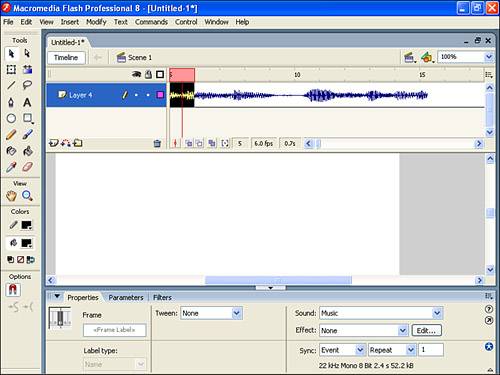The image size is (500, 375).
Task: Open the Modify menu
Action: pyautogui.click(x=96, y=22)
